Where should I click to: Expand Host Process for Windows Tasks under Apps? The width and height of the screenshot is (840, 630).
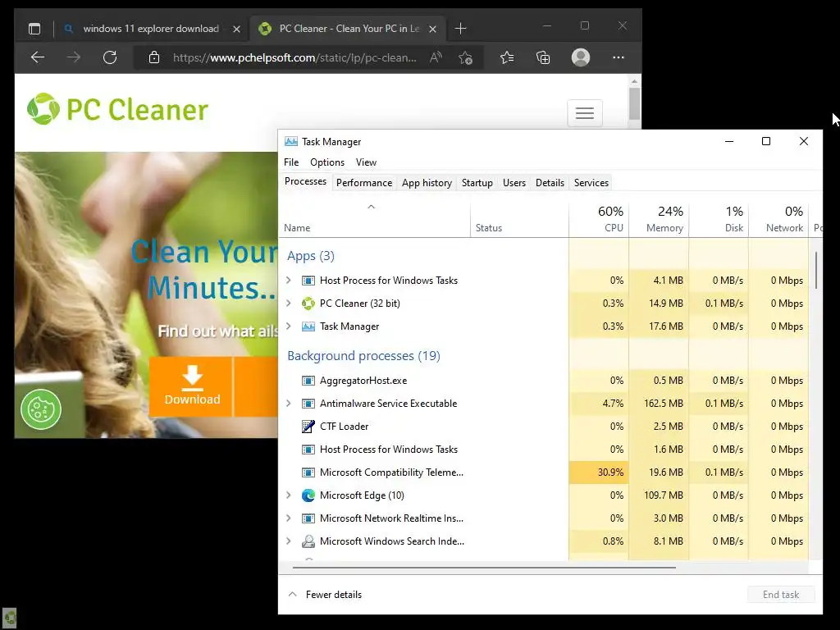coord(289,281)
